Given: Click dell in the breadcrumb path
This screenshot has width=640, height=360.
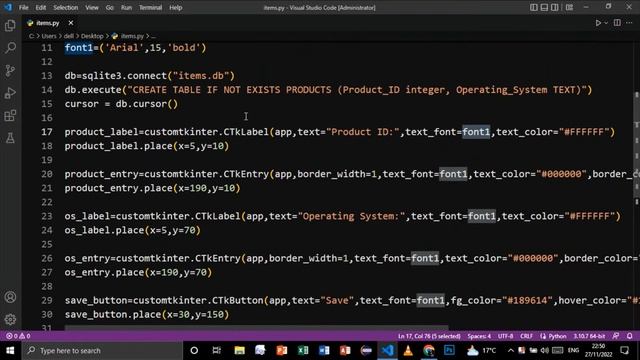Looking at the screenshot, I should (69, 36).
